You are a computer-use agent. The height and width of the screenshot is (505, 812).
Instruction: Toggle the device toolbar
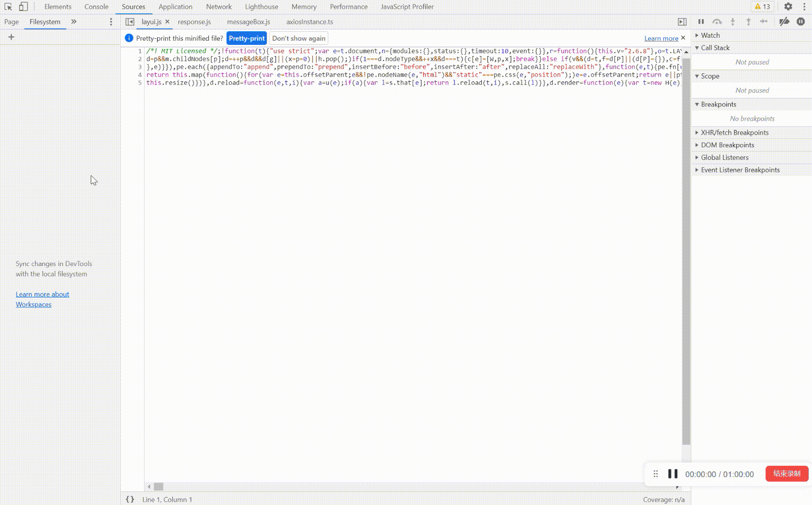click(22, 7)
